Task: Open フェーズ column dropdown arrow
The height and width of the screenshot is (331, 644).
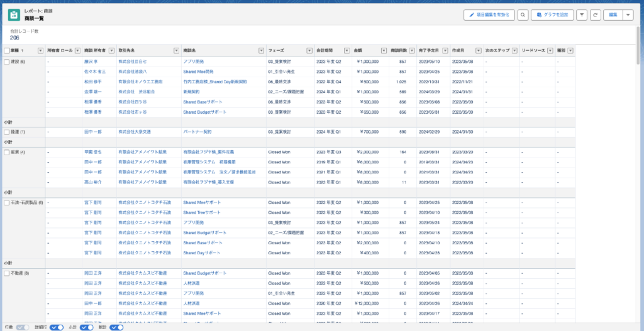Action: pyautogui.click(x=309, y=50)
